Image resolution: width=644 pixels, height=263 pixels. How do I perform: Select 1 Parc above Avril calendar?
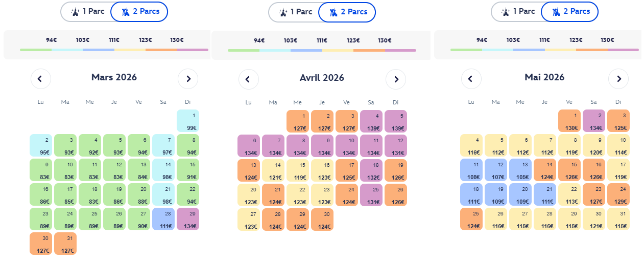294,12
